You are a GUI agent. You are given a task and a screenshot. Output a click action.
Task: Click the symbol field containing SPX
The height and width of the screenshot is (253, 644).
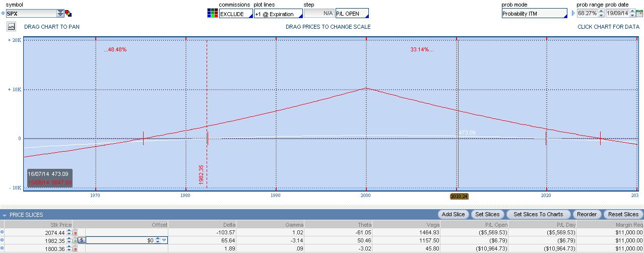point(31,14)
